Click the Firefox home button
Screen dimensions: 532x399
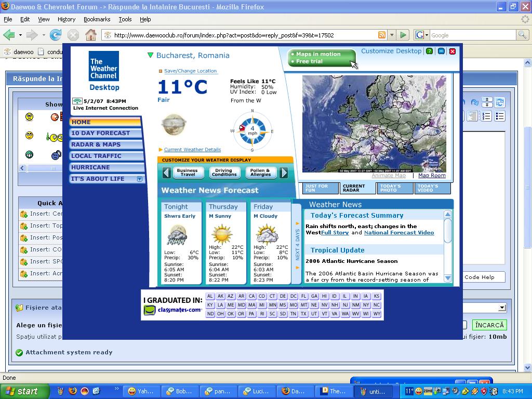(90, 35)
